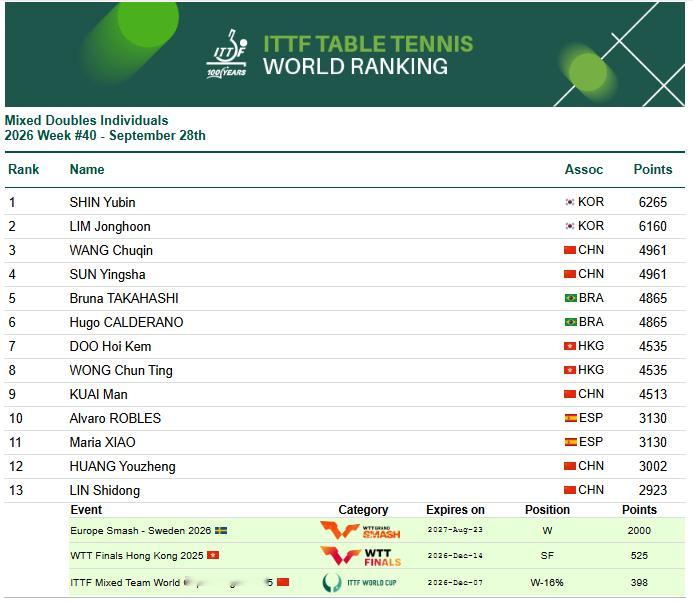Screen dimensions: 693x601
Task: Select the KUAI Man row
Action: click(x=345, y=394)
